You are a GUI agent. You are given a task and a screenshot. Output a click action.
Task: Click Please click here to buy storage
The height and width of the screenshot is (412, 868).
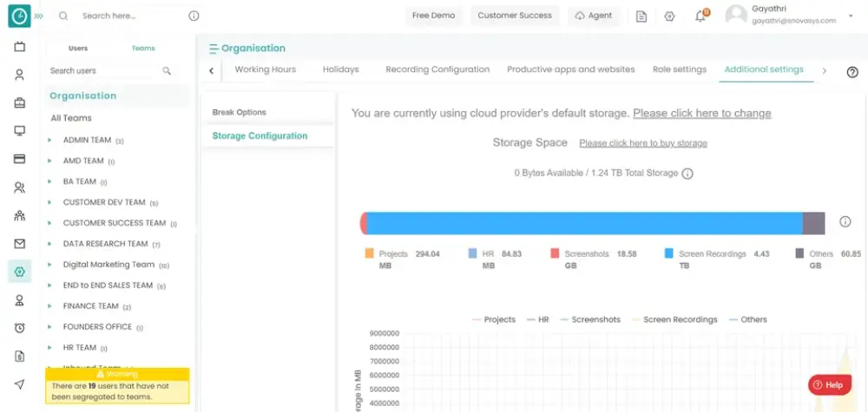pos(643,143)
